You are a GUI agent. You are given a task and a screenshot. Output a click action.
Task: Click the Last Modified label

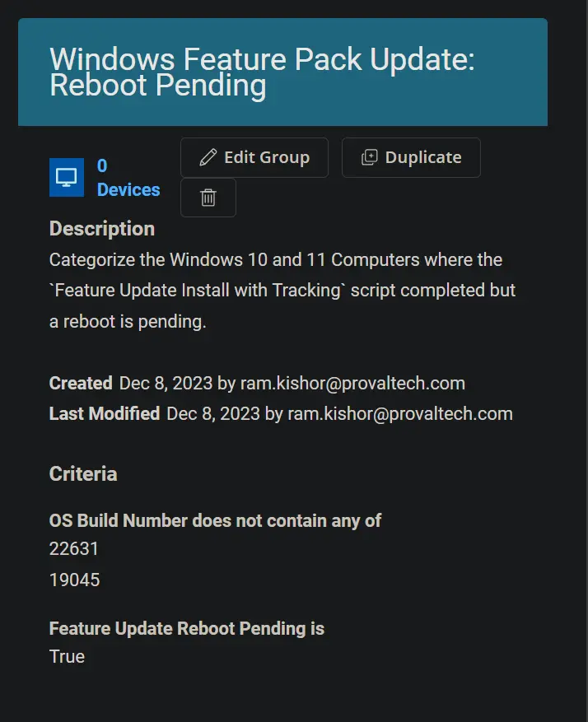pyautogui.click(x=105, y=413)
